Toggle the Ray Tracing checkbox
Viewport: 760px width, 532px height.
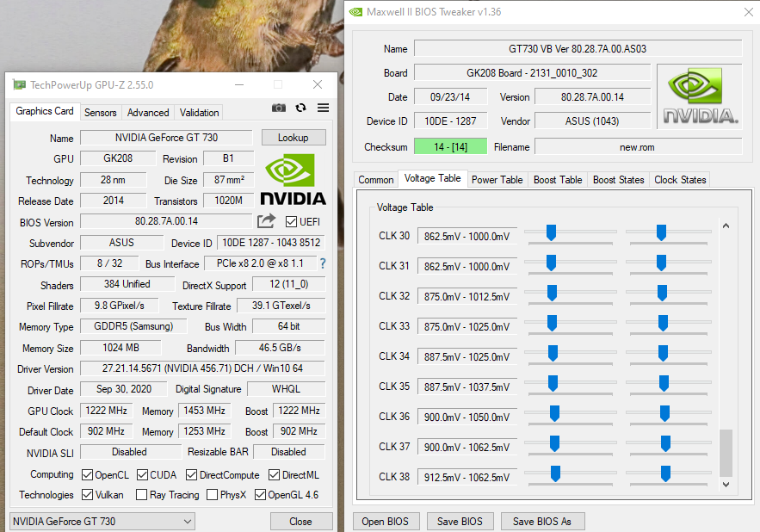[141, 495]
